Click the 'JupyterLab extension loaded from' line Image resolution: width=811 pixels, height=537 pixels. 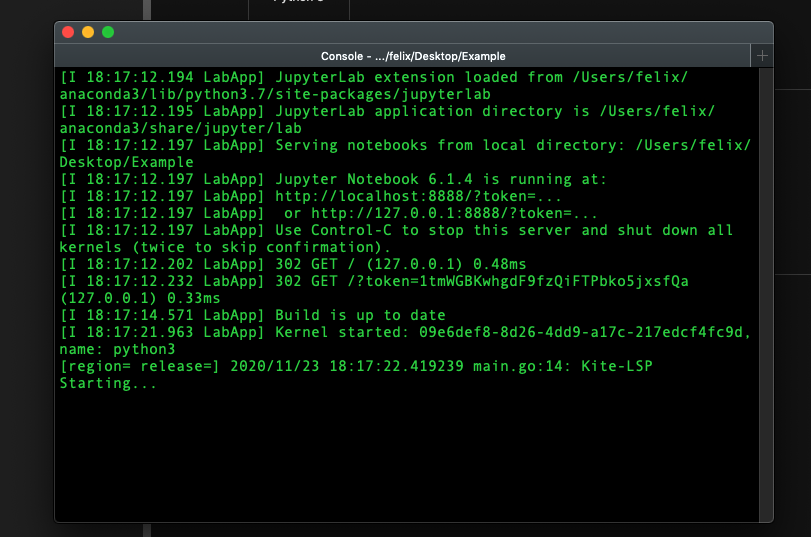pos(374,78)
